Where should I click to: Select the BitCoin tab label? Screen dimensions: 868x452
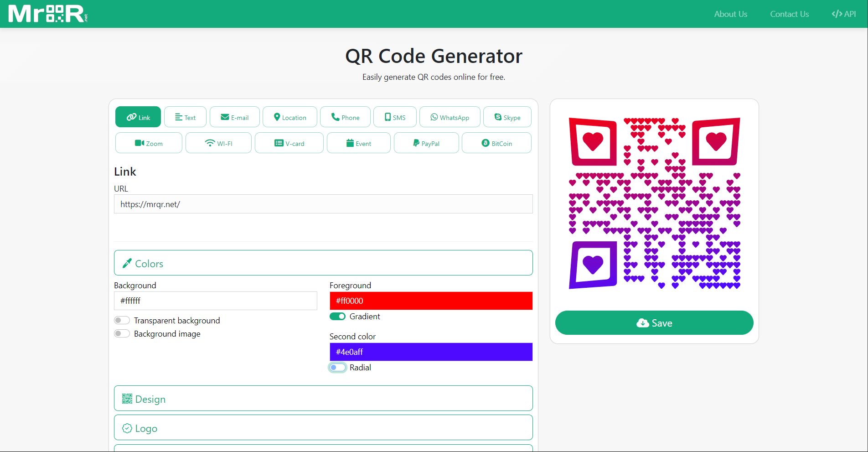tap(502, 144)
